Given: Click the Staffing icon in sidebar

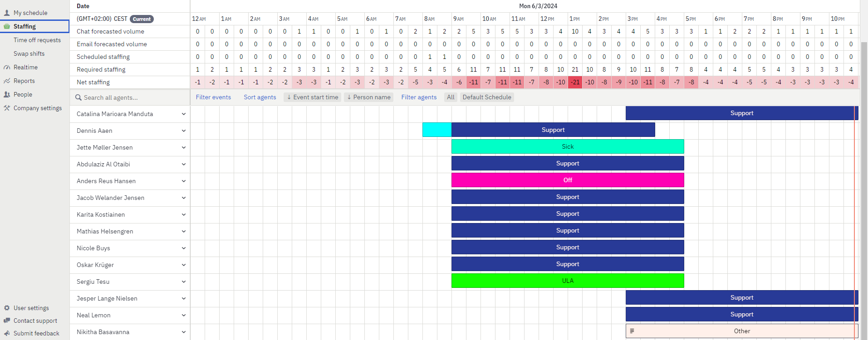Looking at the screenshot, I should (x=7, y=27).
